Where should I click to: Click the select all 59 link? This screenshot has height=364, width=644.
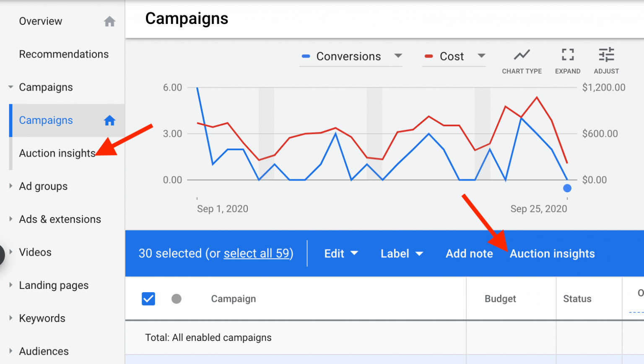257,253
